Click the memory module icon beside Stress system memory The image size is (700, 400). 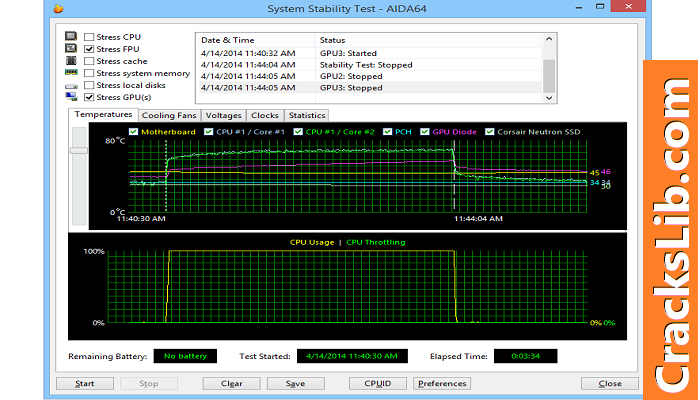point(71,72)
